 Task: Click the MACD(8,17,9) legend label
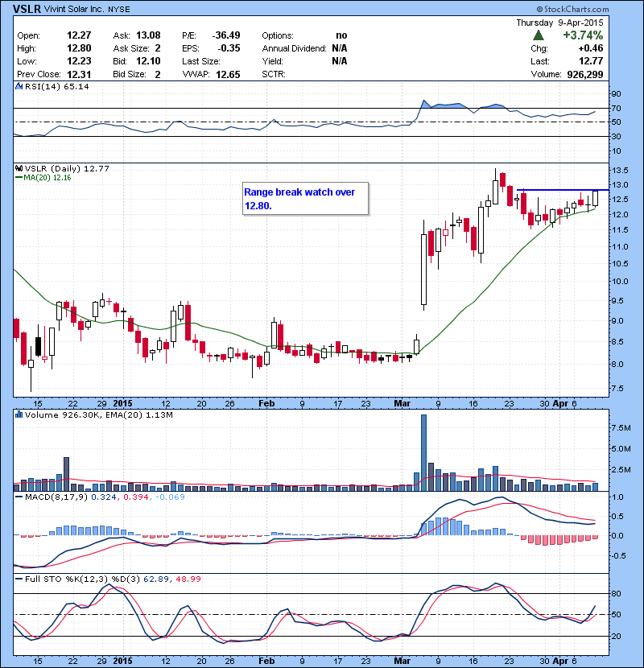click(x=56, y=497)
